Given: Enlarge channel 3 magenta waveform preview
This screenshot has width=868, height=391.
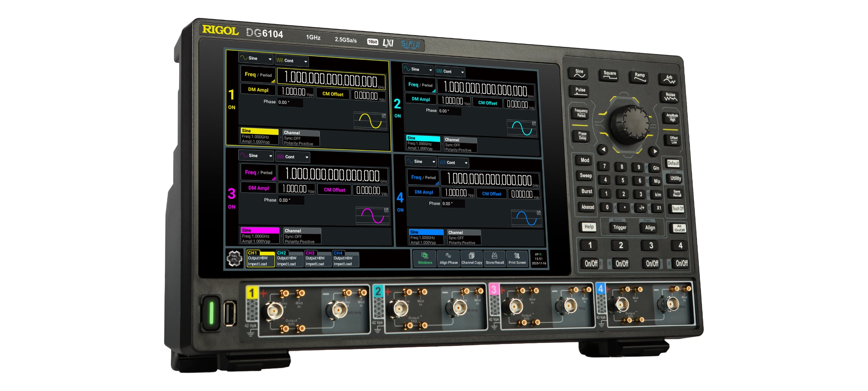Looking at the screenshot, I should point(372,216).
